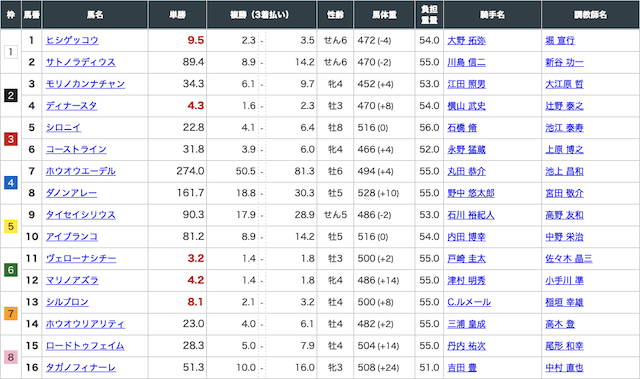This screenshot has width=640, height=379.
Task: Open jockey 永野 猛蔵 profile
Action: (467, 150)
